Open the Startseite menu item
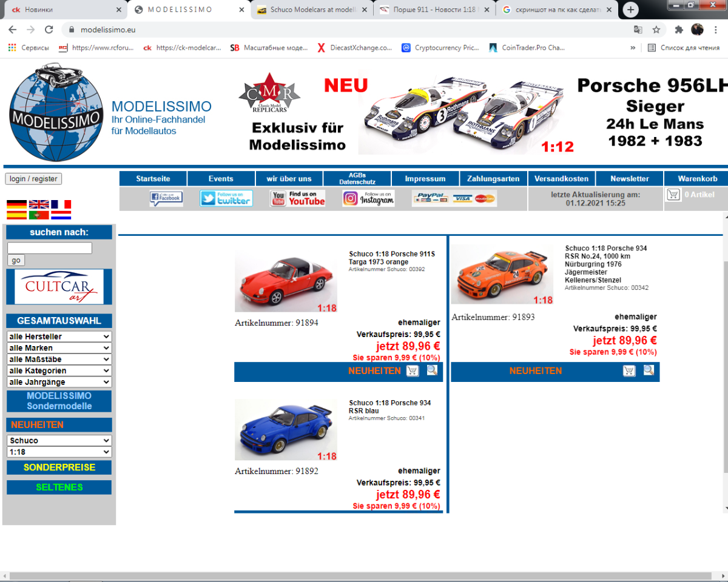This screenshot has height=582, width=728. point(153,179)
